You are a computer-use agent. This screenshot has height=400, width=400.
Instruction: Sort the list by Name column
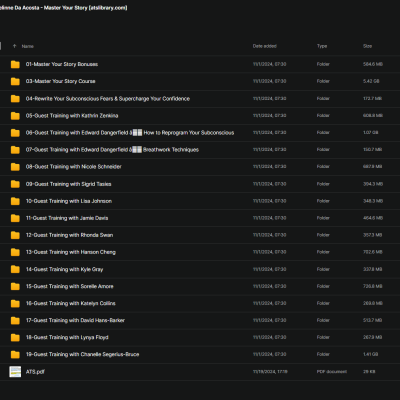pyautogui.click(x=28, y=46)
